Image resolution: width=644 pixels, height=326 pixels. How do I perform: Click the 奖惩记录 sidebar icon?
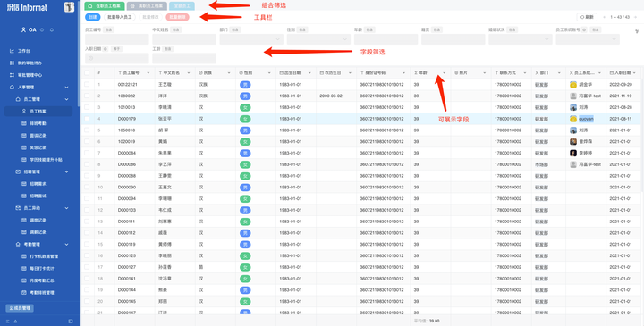[x=24, y=147]
